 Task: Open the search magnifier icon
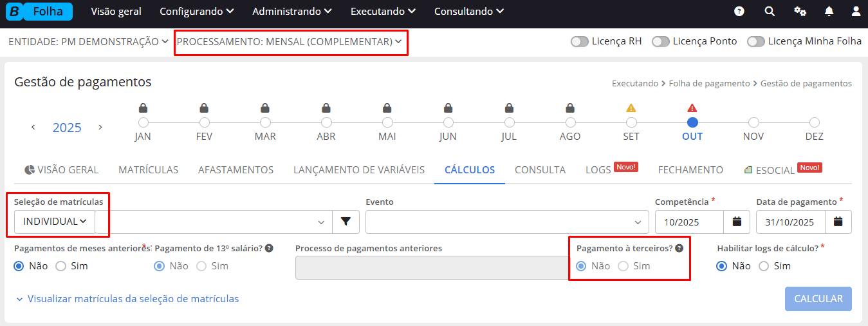click(x=770, y=12)
